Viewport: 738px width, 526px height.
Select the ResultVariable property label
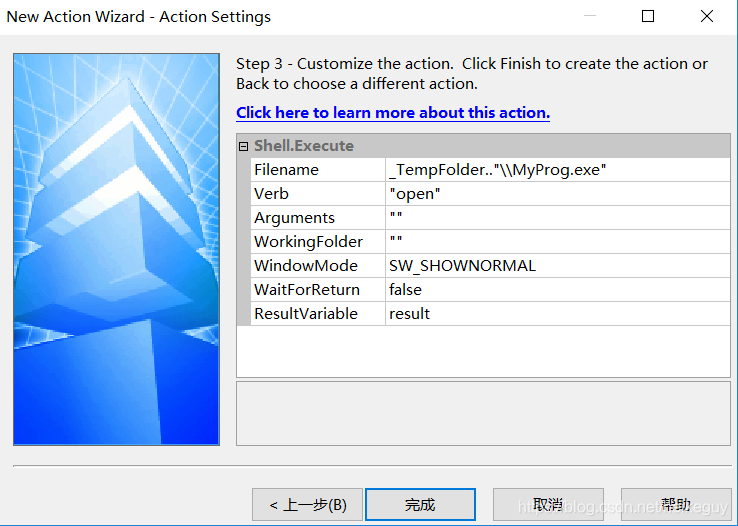click(x=318, y=314)
